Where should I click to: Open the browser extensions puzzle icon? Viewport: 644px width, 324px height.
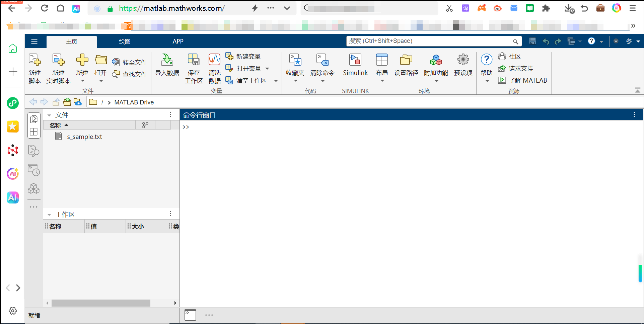coord(546,8)
